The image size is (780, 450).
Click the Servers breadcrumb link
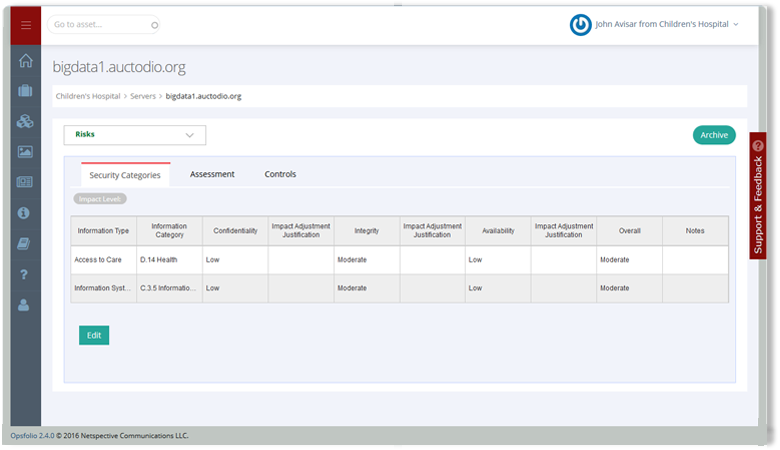(143, 97)
